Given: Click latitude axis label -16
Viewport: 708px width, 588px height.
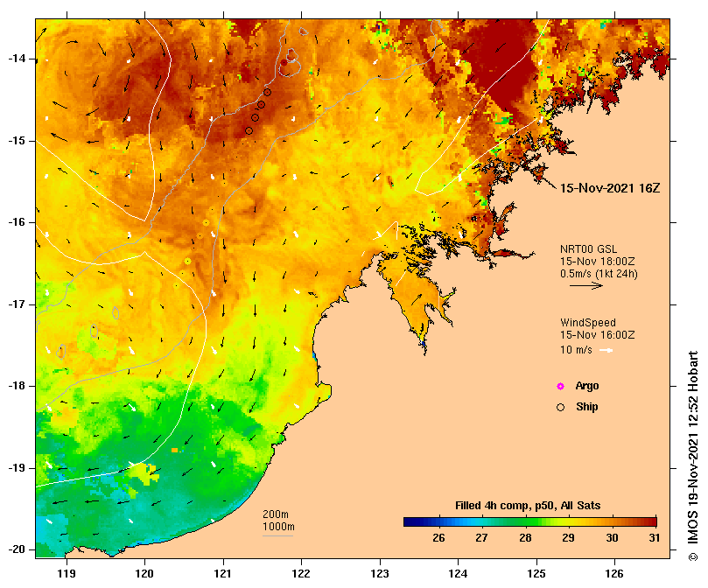Looking at the screenshot, I should coord(18,222).
